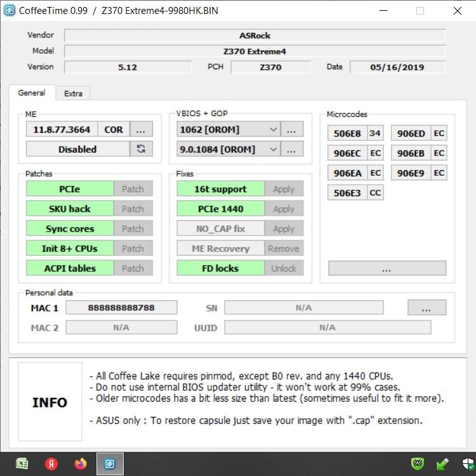Launch Yandex browser from the taskbar
Viewport: 476px width, 476px height.
51,463
